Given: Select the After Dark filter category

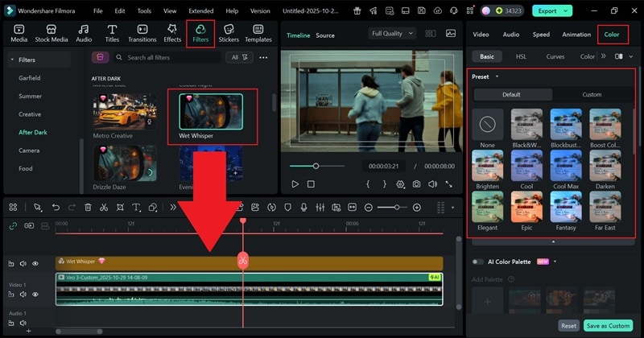Looking at the screenshot, I should [33, 132].
